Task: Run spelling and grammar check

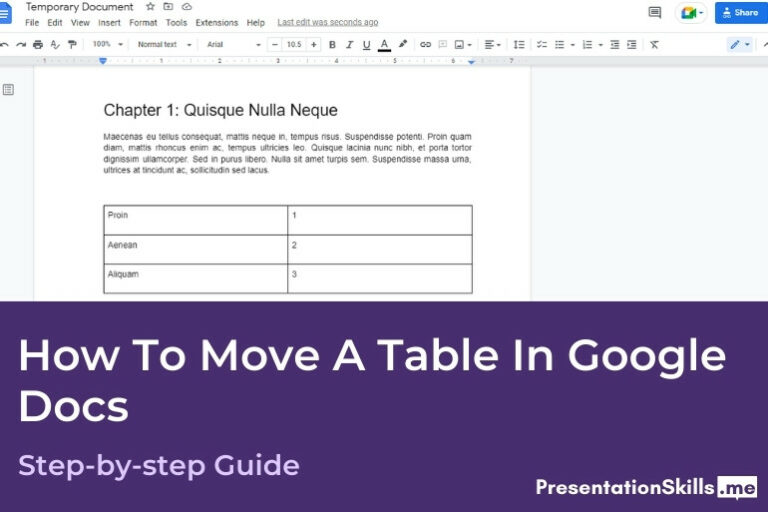Action: coord(55,45)
